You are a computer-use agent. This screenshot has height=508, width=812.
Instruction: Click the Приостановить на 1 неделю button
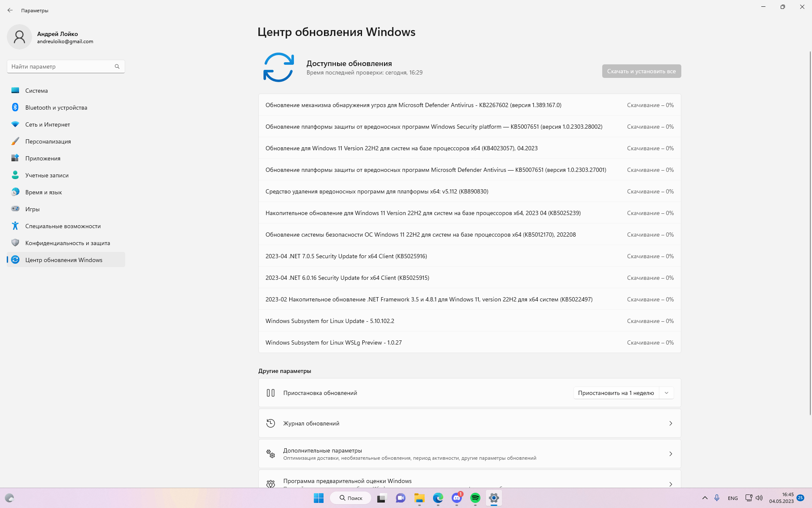point(616,393)
